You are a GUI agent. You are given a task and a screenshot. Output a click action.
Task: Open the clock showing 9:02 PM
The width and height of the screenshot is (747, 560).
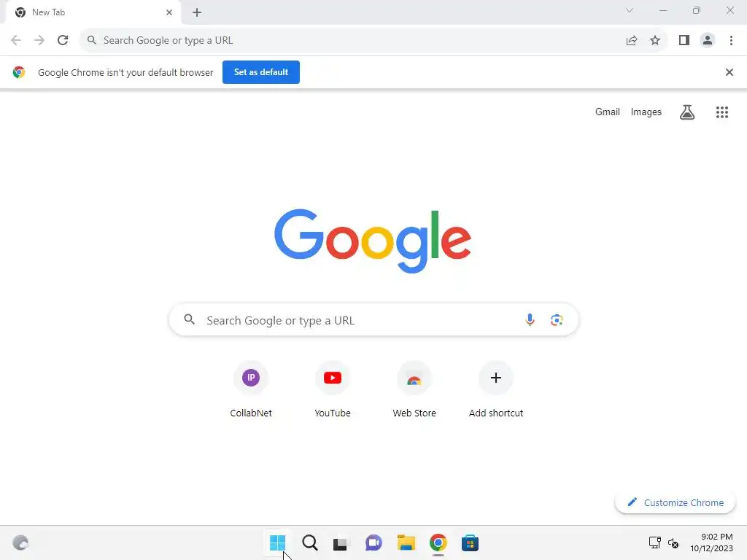712,542
